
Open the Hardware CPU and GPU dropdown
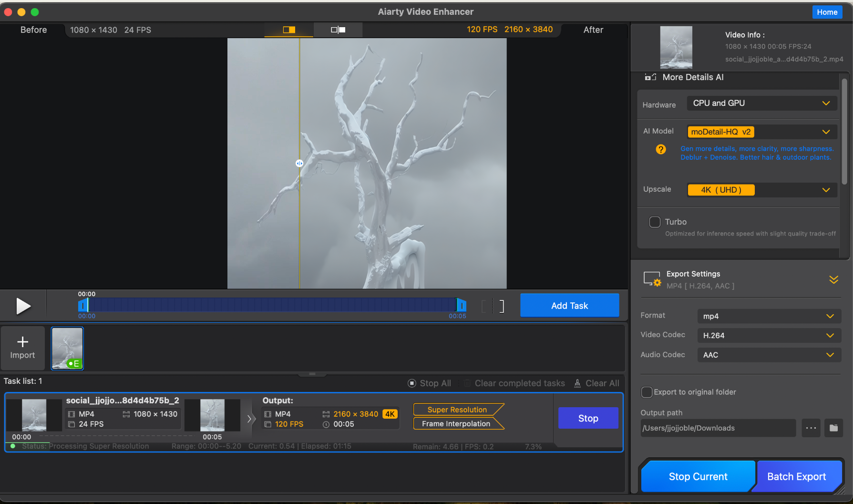(x=761, y=103)
